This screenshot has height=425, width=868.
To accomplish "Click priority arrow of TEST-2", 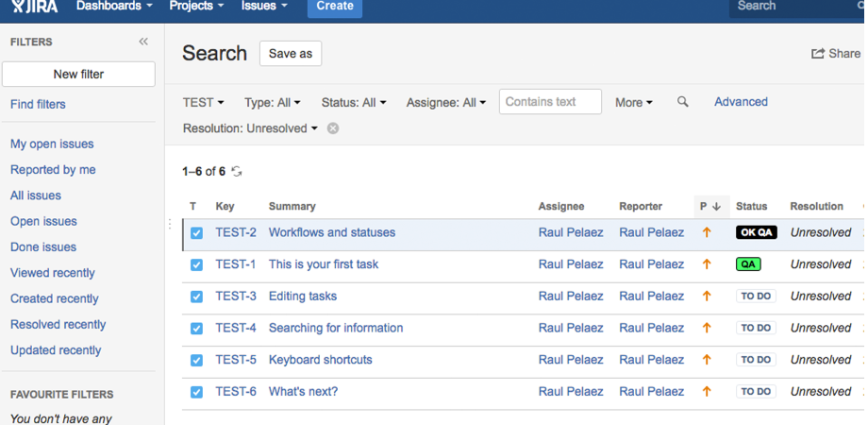I will tap(707, 232).
